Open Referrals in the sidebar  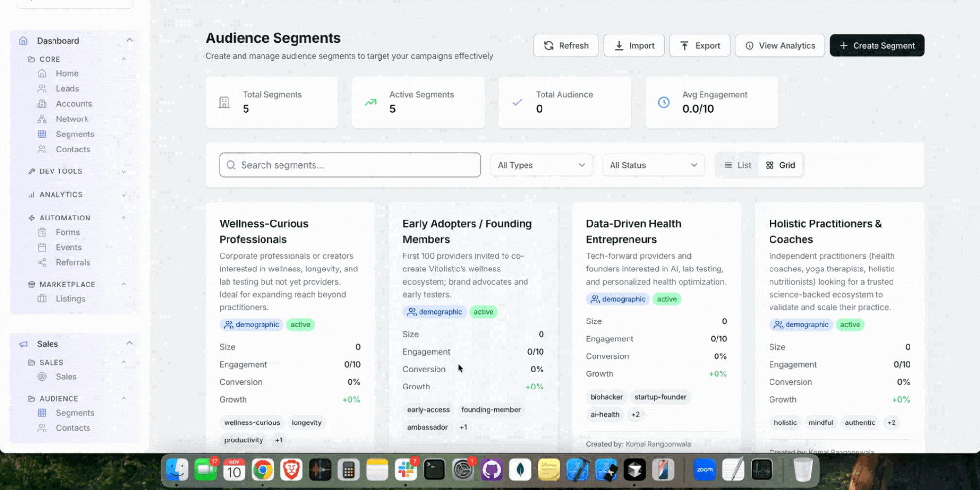(x=73, y=262)
